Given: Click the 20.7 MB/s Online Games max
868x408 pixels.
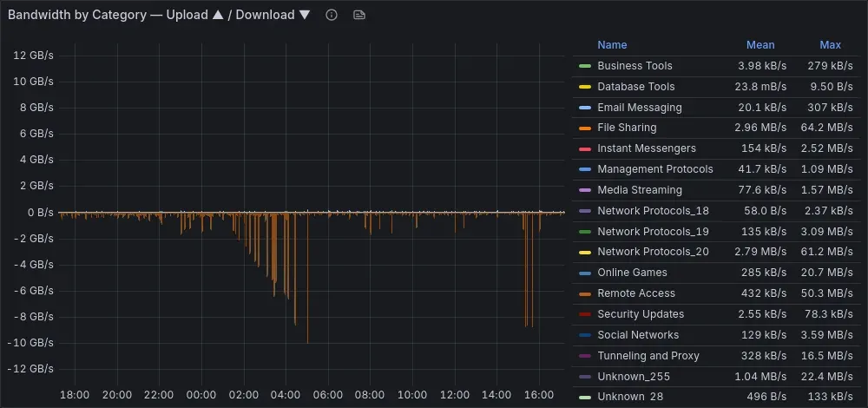Looking at the screenshot, I should pos(826,273).
